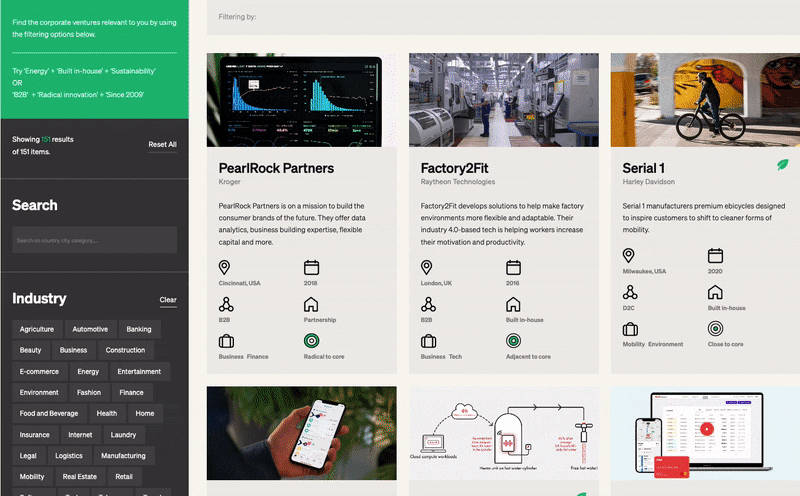Image resolution: width=800 pixels, height=496 pixels.
Task: Click the Close to core target icon
Action: [715, 328]
